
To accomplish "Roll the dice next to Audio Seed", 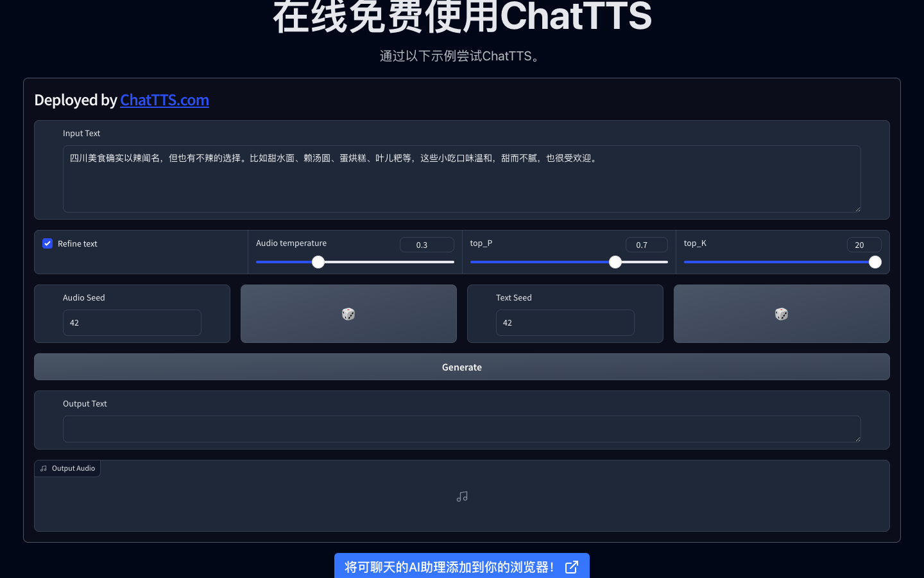I will pyautogui.click(x=348, y=314).
